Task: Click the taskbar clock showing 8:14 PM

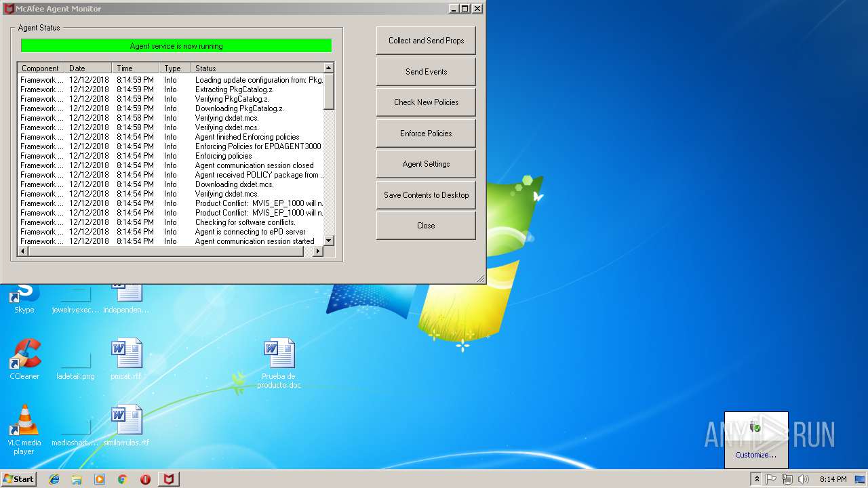Action: tap(833, 479)
